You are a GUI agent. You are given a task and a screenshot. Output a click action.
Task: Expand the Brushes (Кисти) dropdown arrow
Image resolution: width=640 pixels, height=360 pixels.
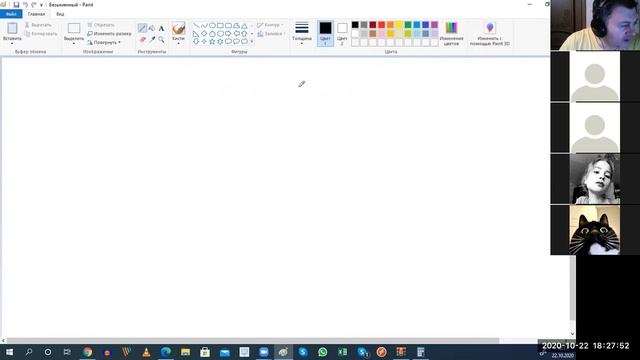(x=178, y=43)
